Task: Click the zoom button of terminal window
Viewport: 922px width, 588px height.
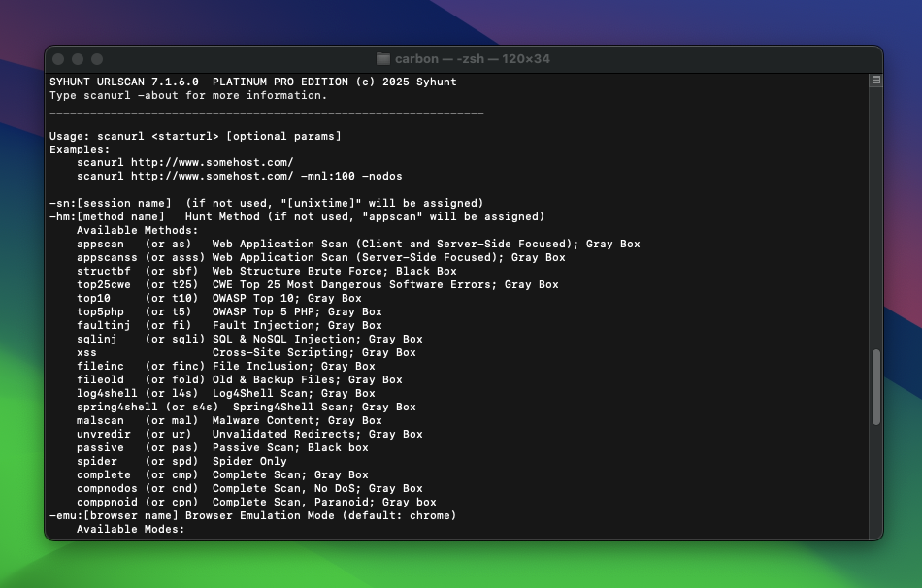Action: (x=97, y=59)
